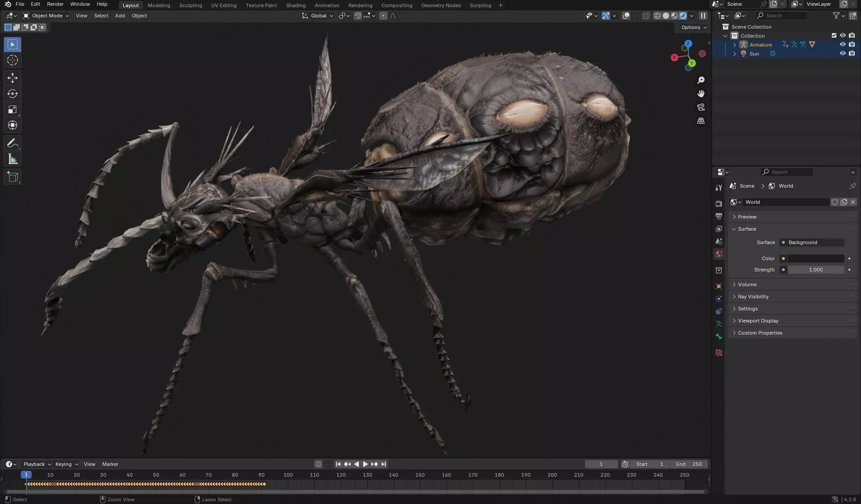Open Object Mode dropdown
861x504 pixels.
pyautogui.click(x=46, y=16)
